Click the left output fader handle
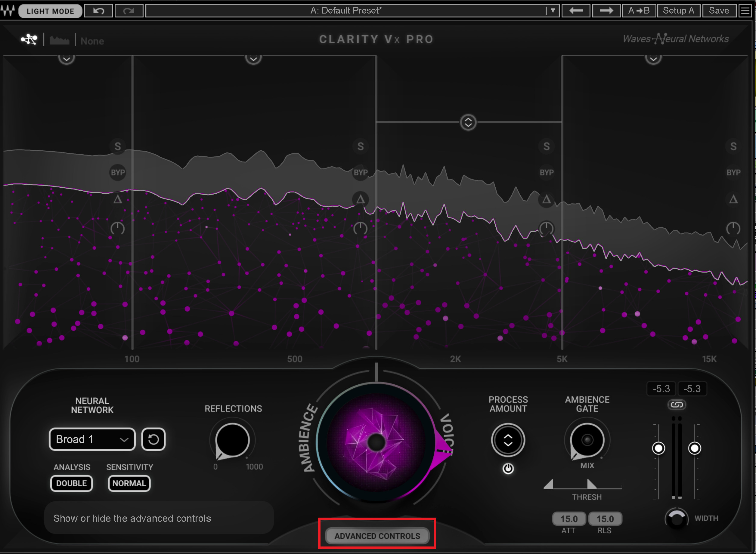The image size is (756, 554). pyautogui.click(x=658, y=448)
